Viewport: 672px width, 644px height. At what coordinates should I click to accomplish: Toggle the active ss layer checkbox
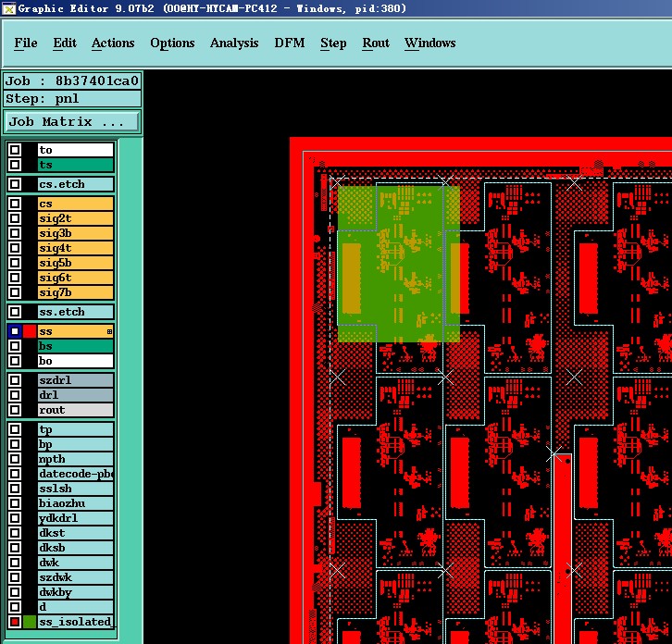pos(15,331)
